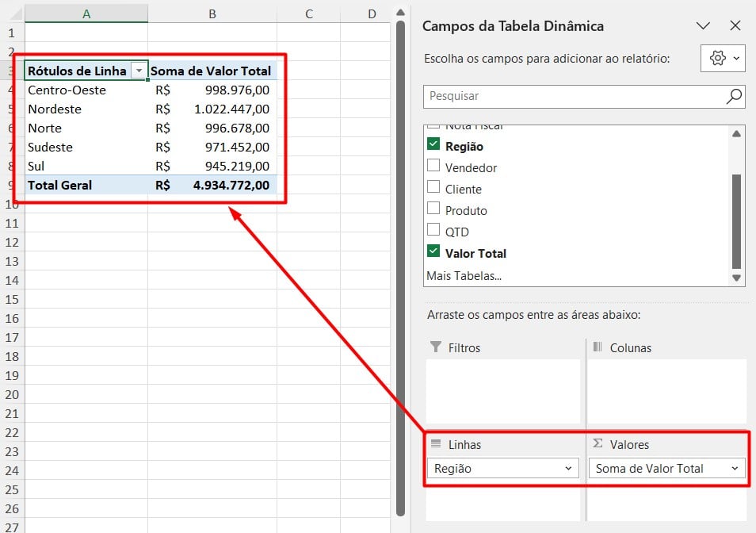The image size is (756, 533).
Task: Click the Valores sigma icon
Action: [x=598, y=443]
